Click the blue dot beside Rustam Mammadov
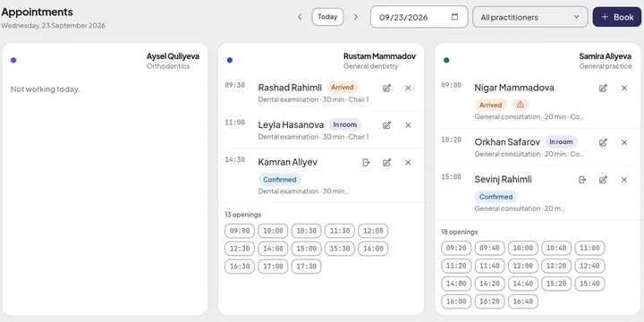The image size is (644, 322). pos(230,60)
